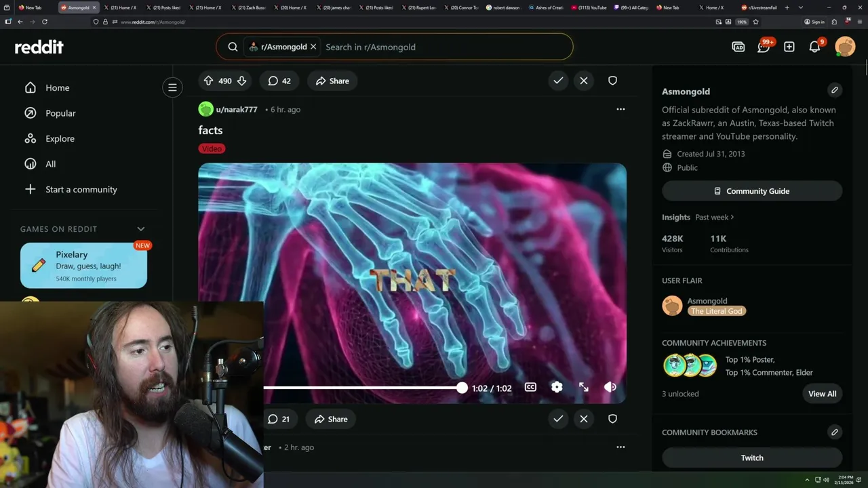Open the 'facts' post title
Screen dimensions: 868x488
pos(210,130)
